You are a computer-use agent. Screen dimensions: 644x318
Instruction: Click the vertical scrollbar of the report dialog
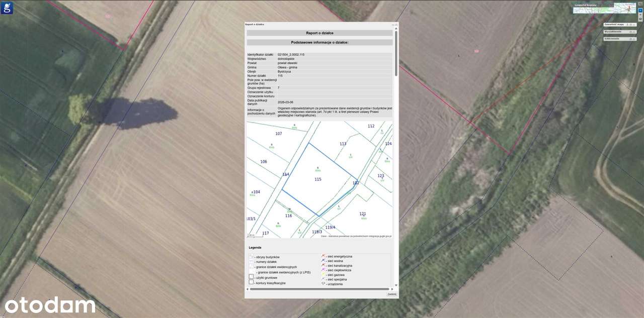point(396,53)
